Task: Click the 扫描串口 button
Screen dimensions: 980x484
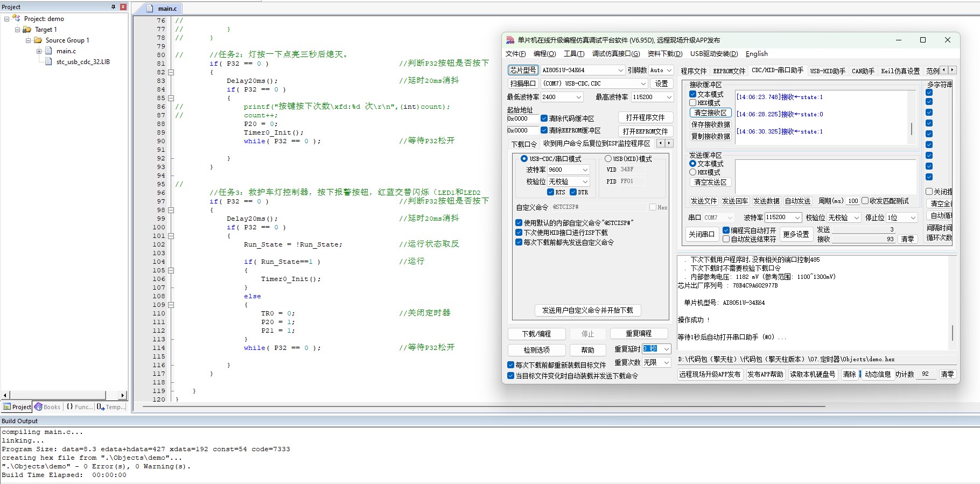Action: pyautogui.click(x=523, y=84)
